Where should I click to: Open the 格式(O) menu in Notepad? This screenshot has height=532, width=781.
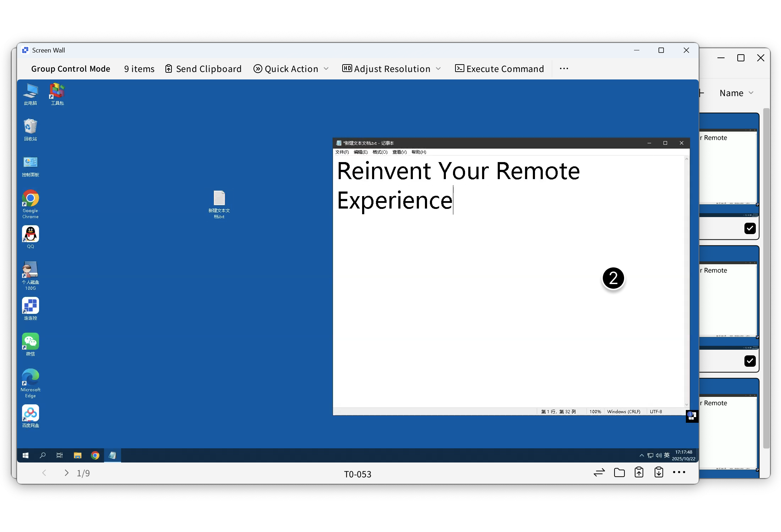[380, 152]
